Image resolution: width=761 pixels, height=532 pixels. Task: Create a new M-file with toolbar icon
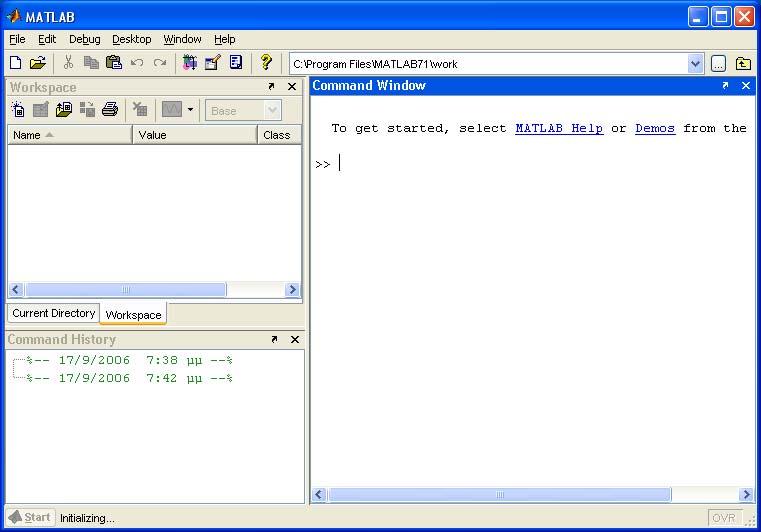(x=16, y=63)
